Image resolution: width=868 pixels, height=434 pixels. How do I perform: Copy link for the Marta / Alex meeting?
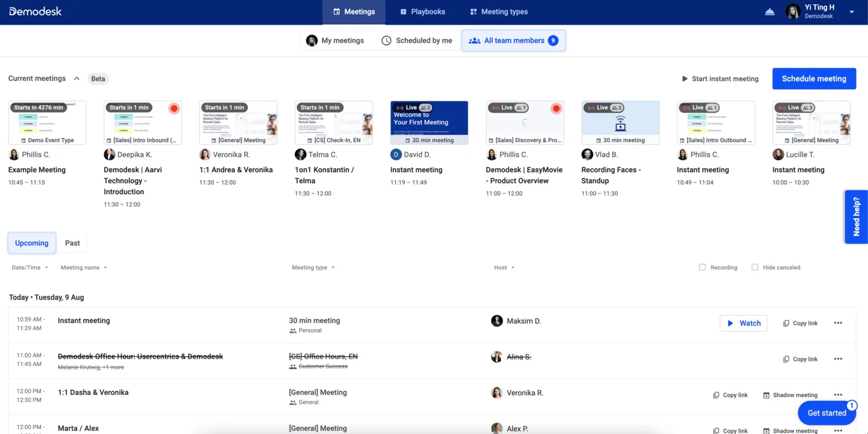pyautogui.click(x=730, y=430)
